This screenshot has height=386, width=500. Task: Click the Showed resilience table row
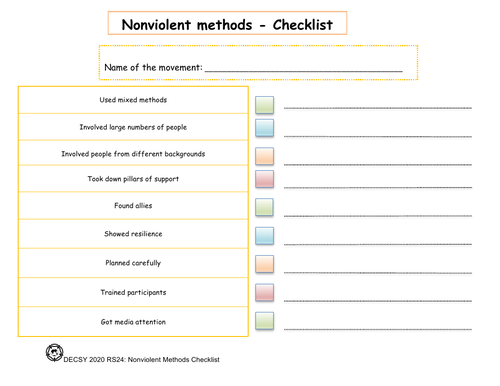pyautogui.click(x=133, y=234)
